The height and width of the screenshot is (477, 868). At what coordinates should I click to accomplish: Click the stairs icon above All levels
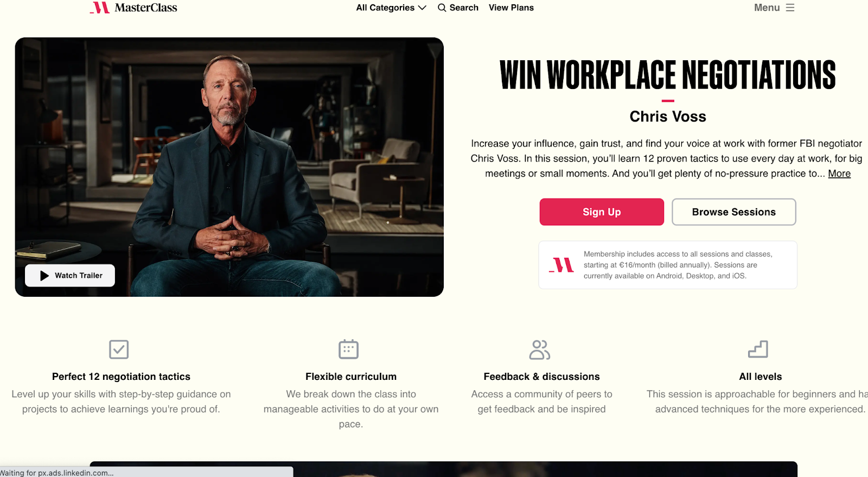758,349
